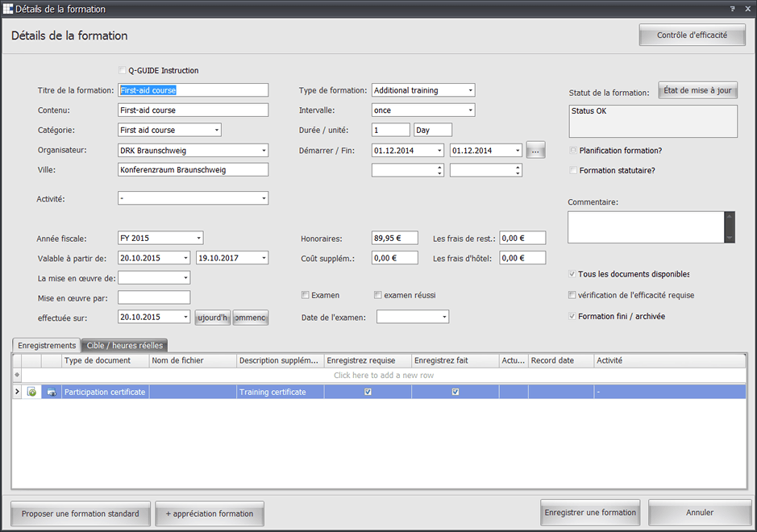Uncheck Enregistrez requise in the certificate row

tap(368, 392)
